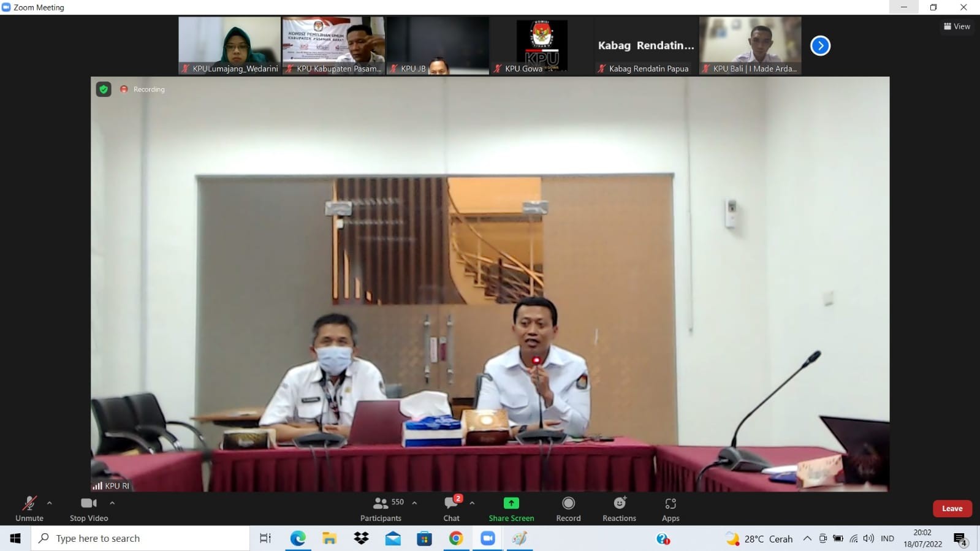The image size is (980, 551).
Task: Open Zoom Apps
Action: click(x=670, y=508)
